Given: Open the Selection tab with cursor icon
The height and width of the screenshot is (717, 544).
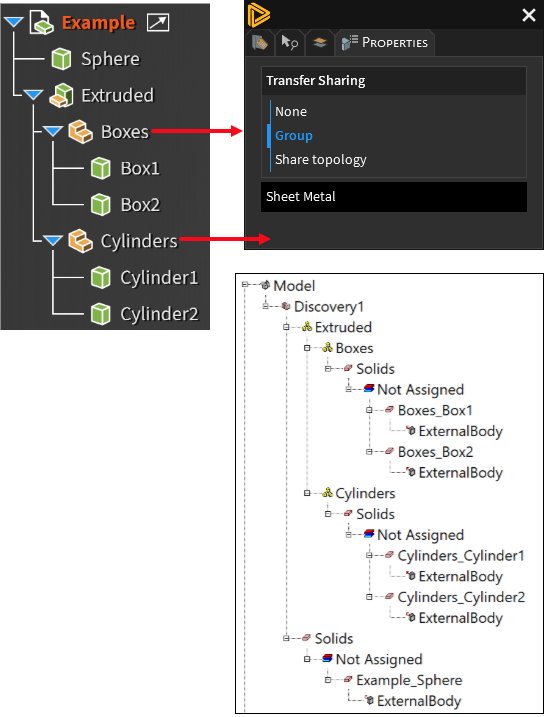Looking at the screenshot, I should coord(290,43).
